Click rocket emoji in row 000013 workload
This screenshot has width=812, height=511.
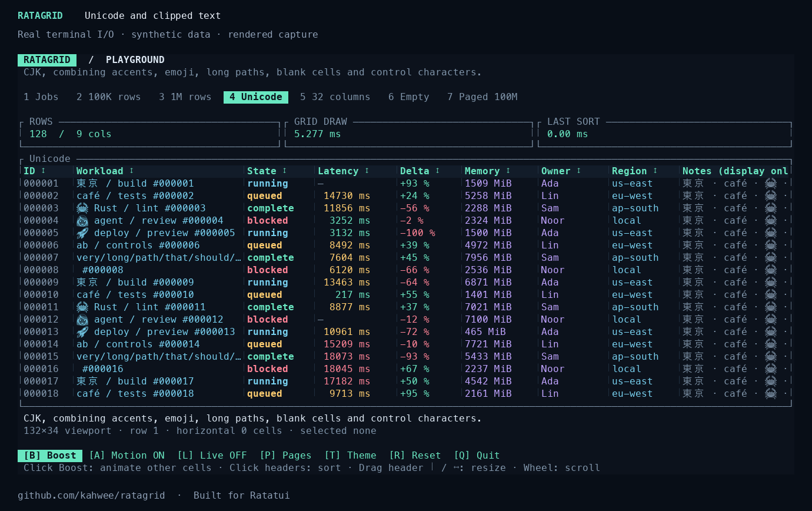pos(82,331)
